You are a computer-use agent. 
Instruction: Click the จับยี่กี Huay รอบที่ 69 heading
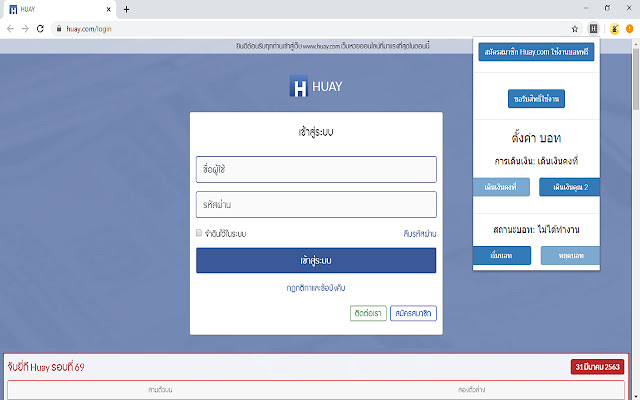point(46,367)
